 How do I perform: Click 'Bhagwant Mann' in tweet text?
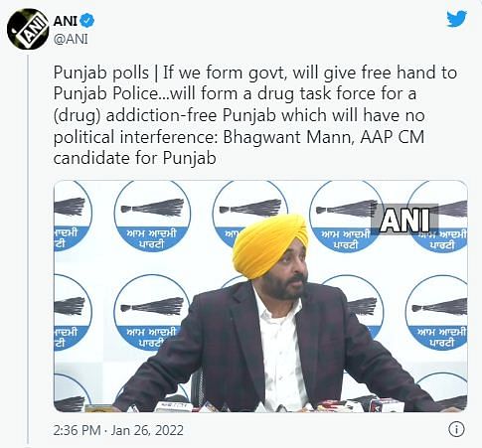click(286, 137)
